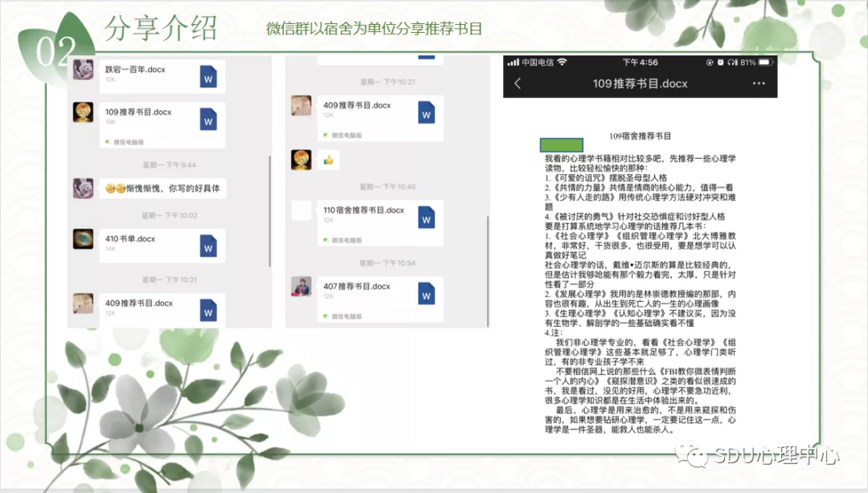
Task: Click the thumbs-up emoji message
Action: click(328, 161)
